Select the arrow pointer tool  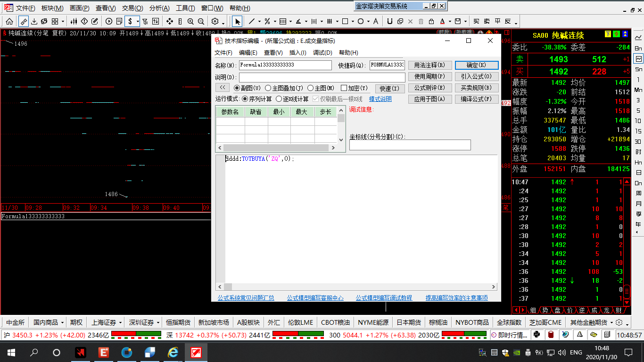coord(238,21)
